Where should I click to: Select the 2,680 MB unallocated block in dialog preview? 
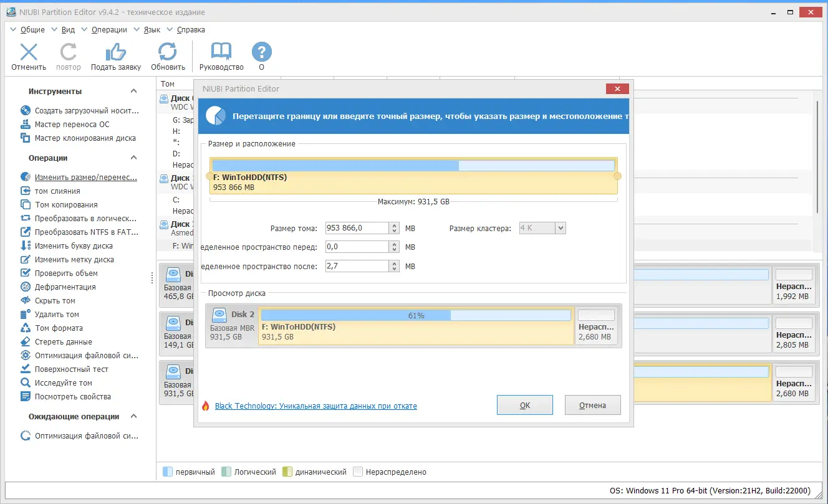[597, 326]
